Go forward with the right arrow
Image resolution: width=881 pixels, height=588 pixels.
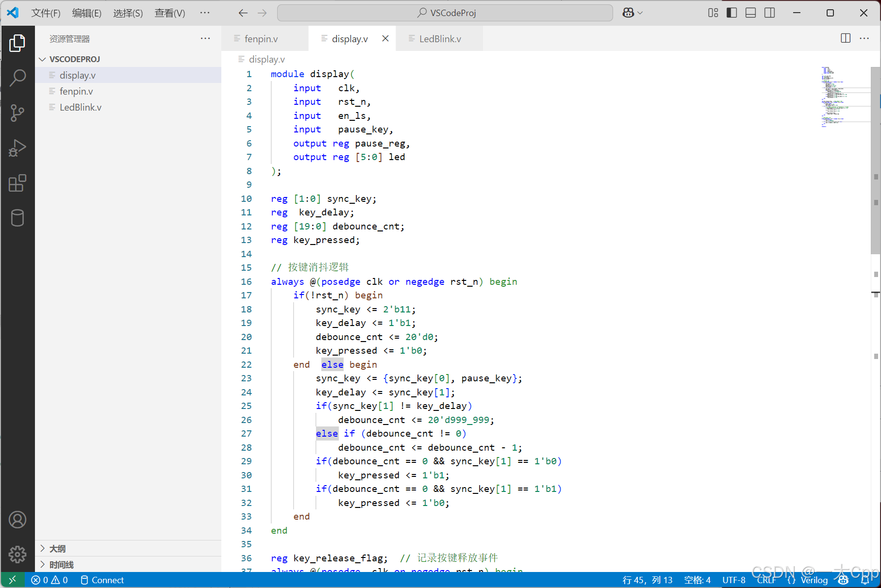point(262,13)
